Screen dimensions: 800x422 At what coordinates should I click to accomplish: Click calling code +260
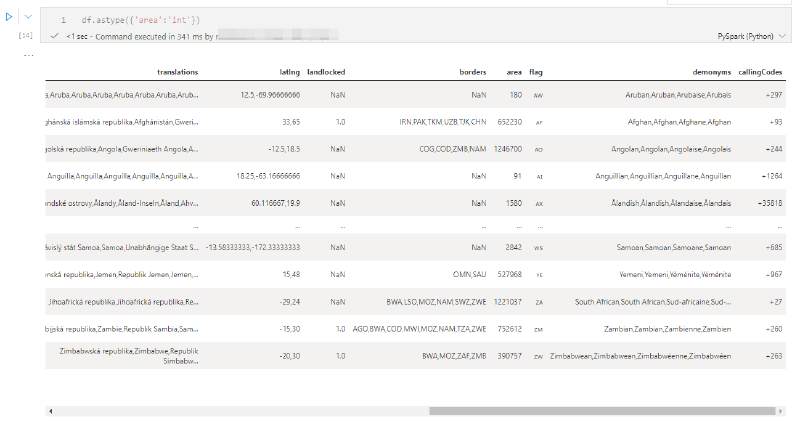773,329
